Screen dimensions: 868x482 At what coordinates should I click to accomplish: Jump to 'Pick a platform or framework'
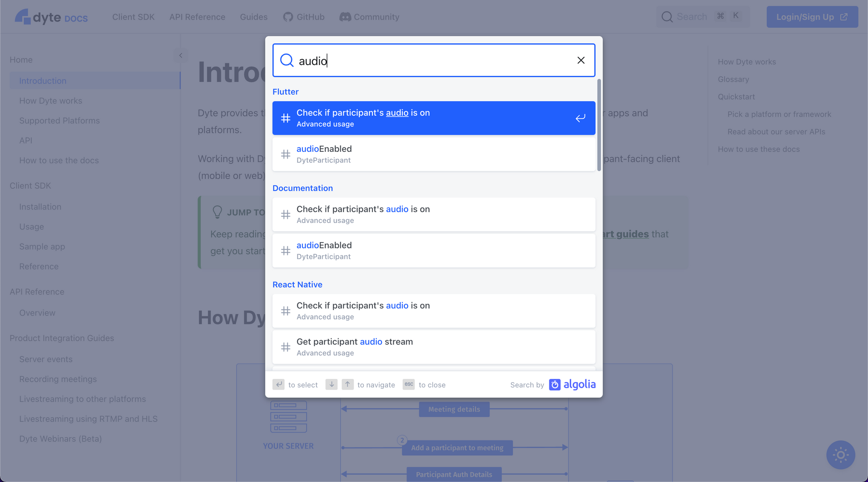pos(779,114)
